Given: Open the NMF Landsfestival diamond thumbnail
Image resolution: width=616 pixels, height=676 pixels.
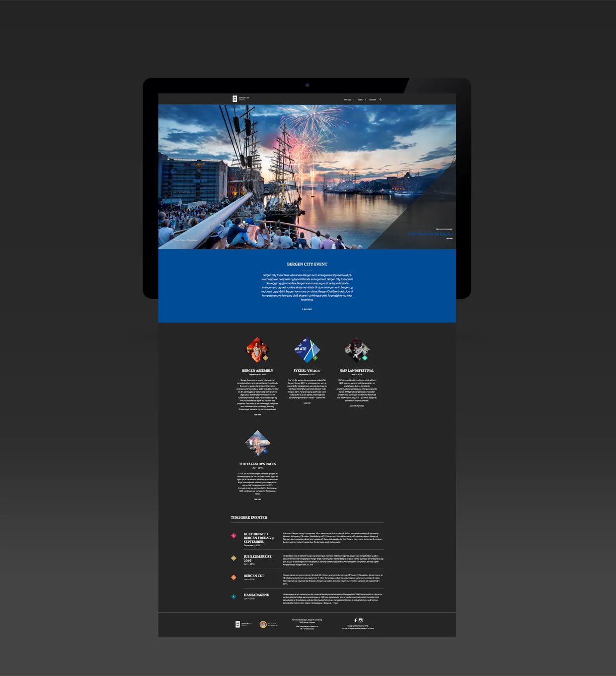Looking at the screenshot, I should (357, 349).
